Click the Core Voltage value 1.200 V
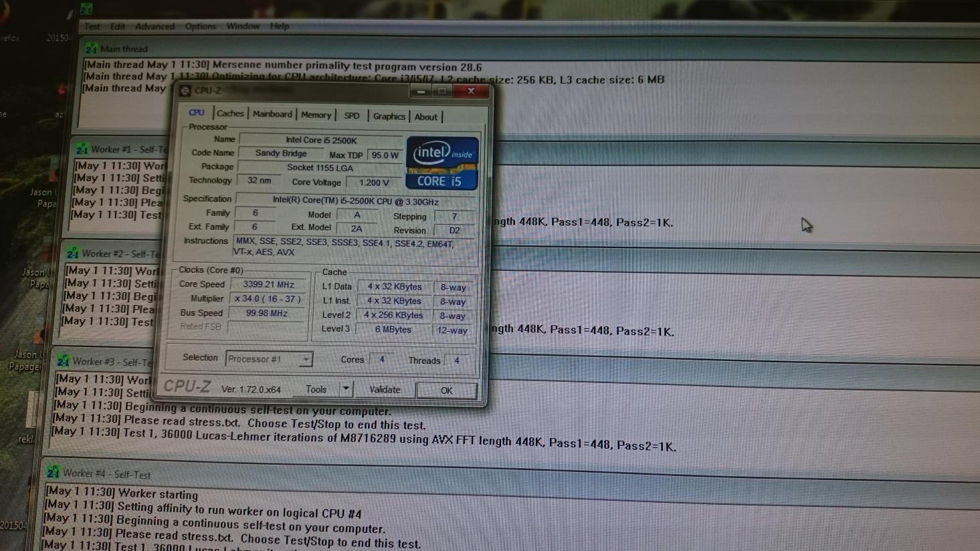The height and width of the screenshot is (551, 980). click(374, 183)
